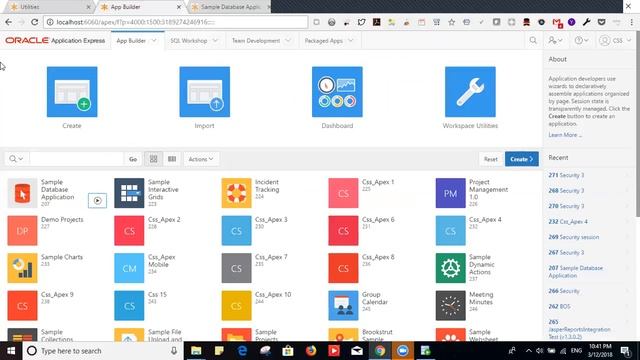Open Css_Apex 2 app icon

[129, 231]
